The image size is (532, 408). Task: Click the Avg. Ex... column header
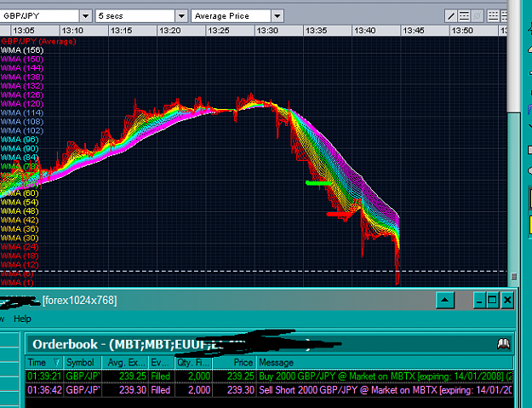click(125, 363)
